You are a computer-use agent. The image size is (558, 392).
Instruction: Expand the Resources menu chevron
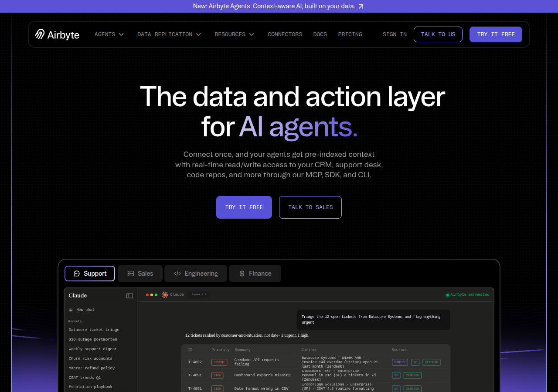(x=252, y=34)
